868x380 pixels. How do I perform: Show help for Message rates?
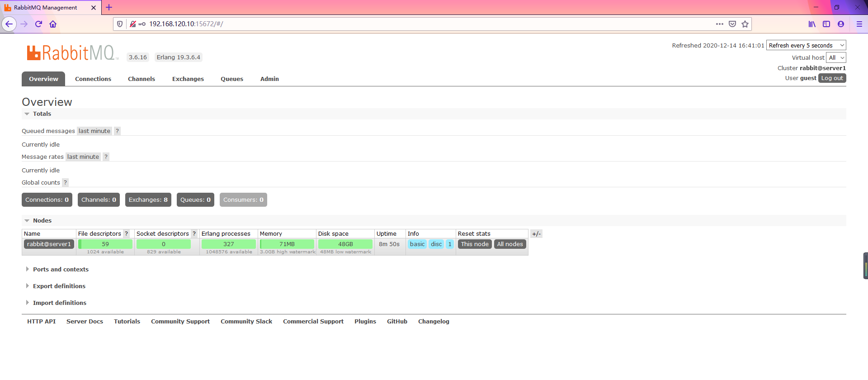click(106, 157)
